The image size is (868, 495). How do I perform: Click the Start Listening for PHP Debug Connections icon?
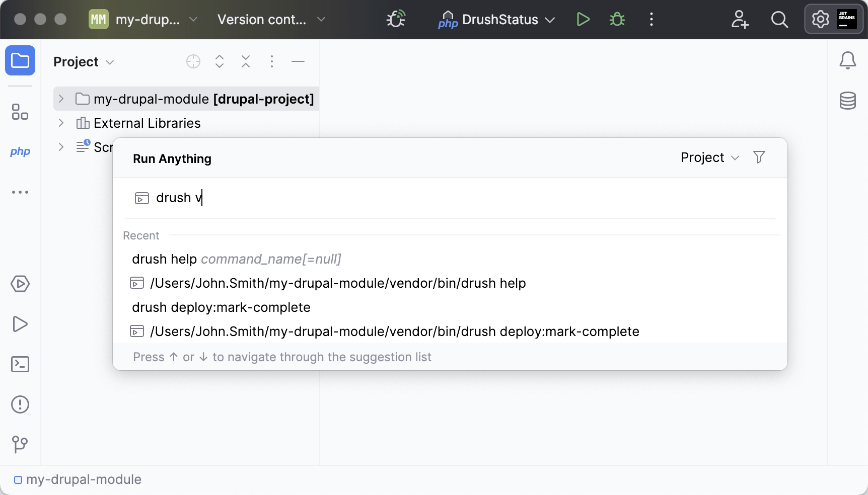[396, 20]
